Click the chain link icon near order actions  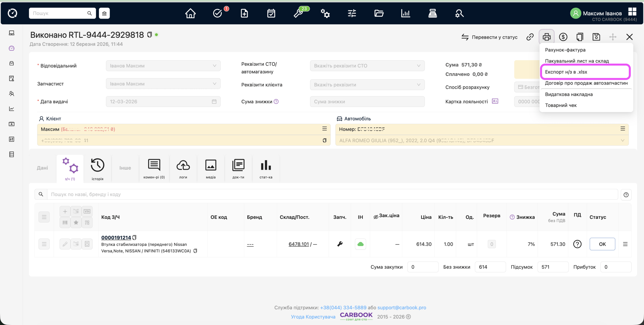(530, 37)
